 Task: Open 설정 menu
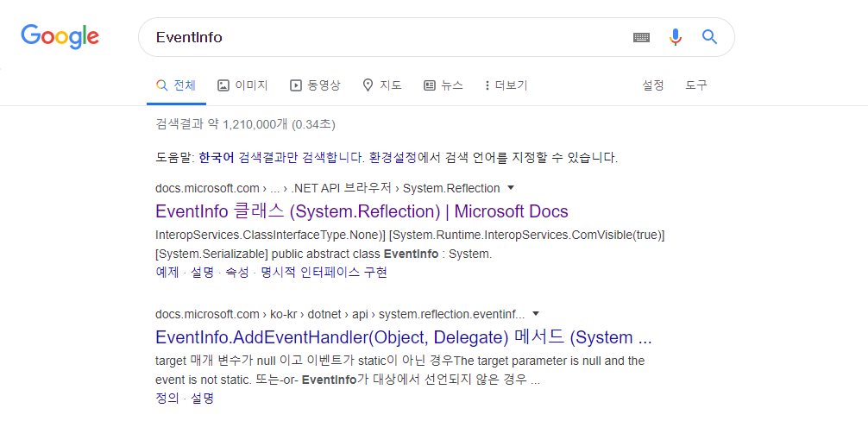point(652,85)
